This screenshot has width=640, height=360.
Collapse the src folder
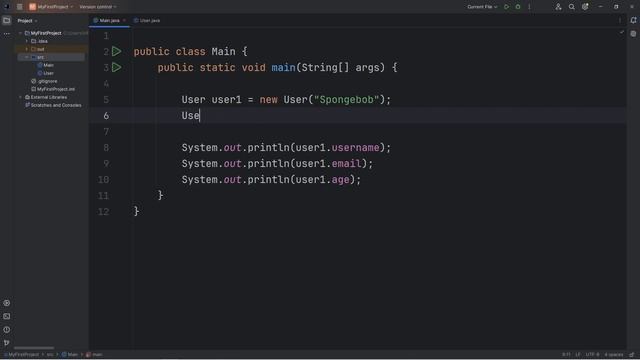(x=27, y=57)
